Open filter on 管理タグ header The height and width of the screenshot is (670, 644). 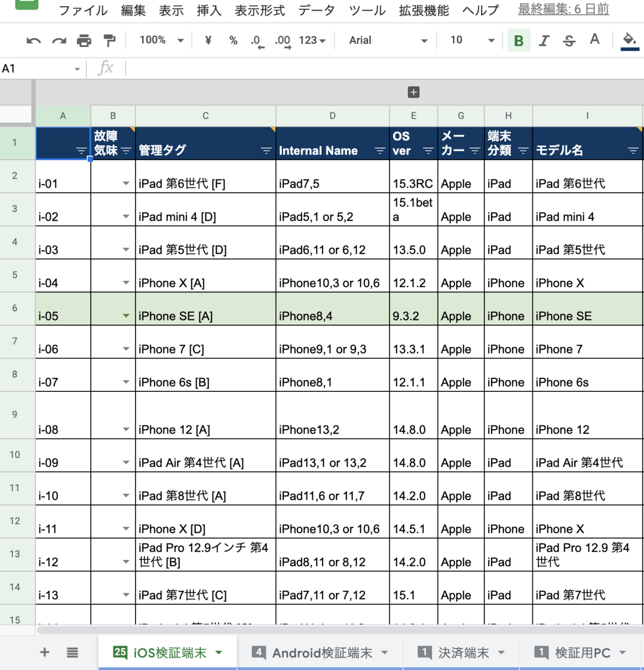266,151
